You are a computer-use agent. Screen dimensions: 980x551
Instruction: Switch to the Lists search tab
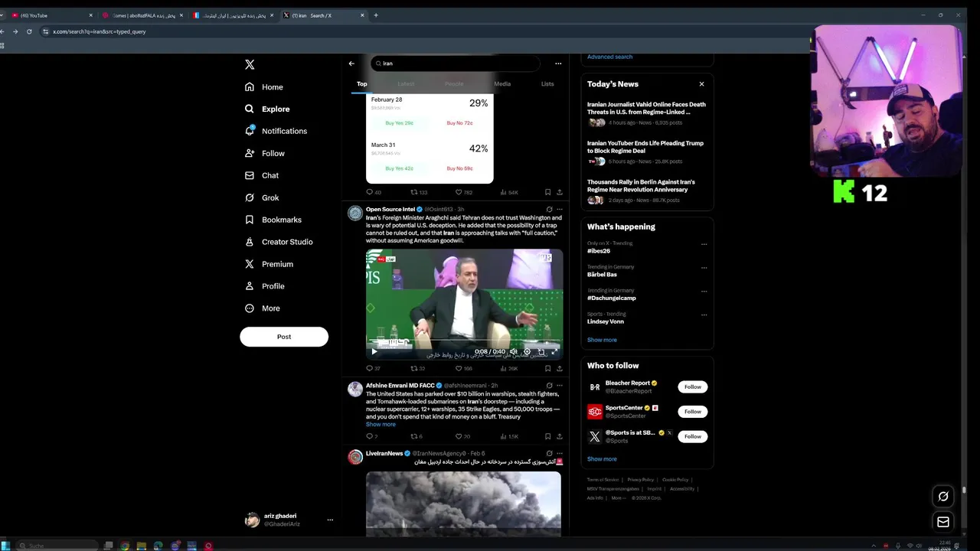[547, 84]
